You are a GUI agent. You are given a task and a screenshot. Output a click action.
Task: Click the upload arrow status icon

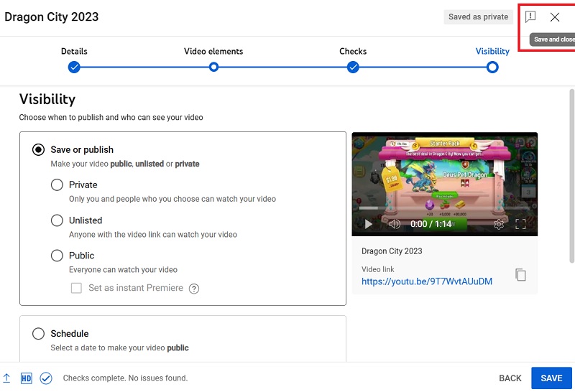[6, 378]
